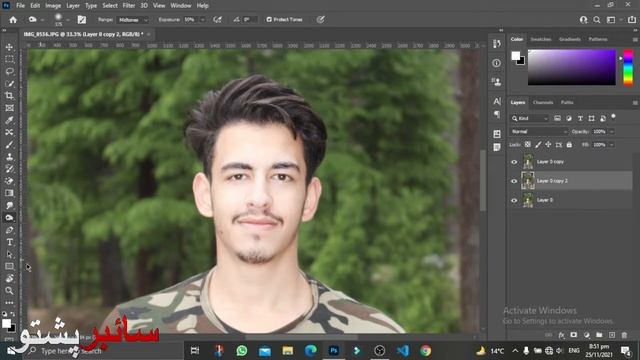The width and height of the screenshot is (640, 360).
Task: Click the Exposure value field
Action: [x=190, y=20]
